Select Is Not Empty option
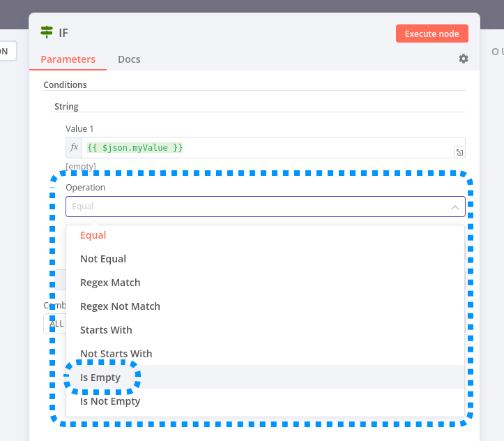 point(110,401)
